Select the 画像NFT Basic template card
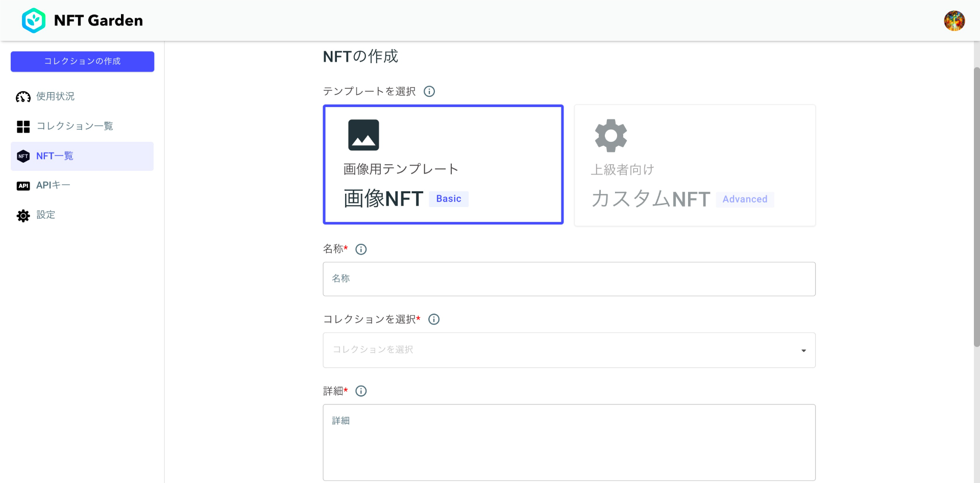Image resolution: width=980 pixels, height=483 pixels. point(442,165)
